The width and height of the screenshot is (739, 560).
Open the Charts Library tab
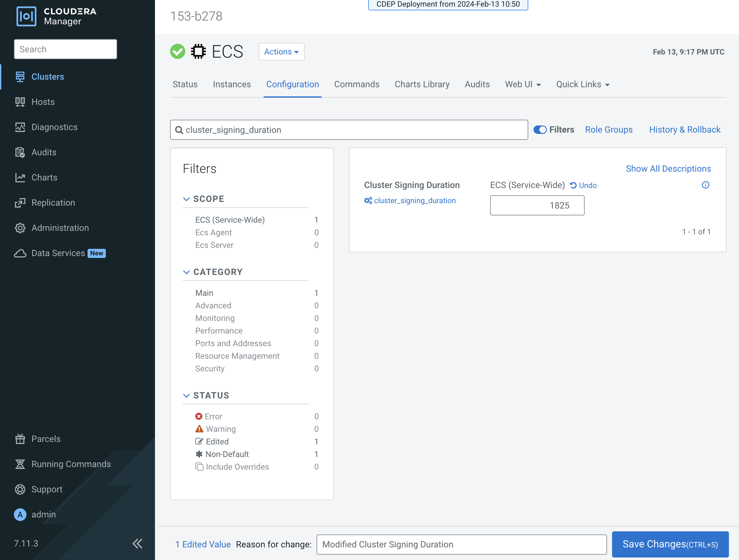pos(421,84)
